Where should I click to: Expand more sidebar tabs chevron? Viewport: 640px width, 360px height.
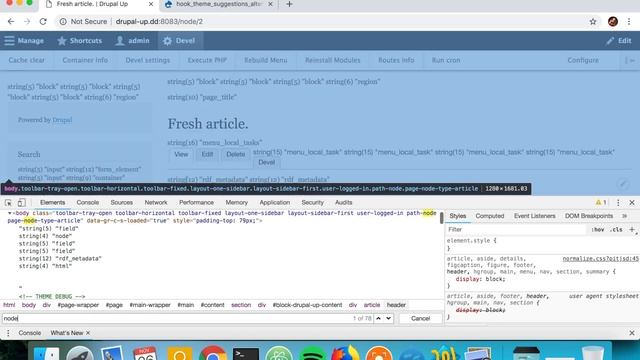(624, 216)
